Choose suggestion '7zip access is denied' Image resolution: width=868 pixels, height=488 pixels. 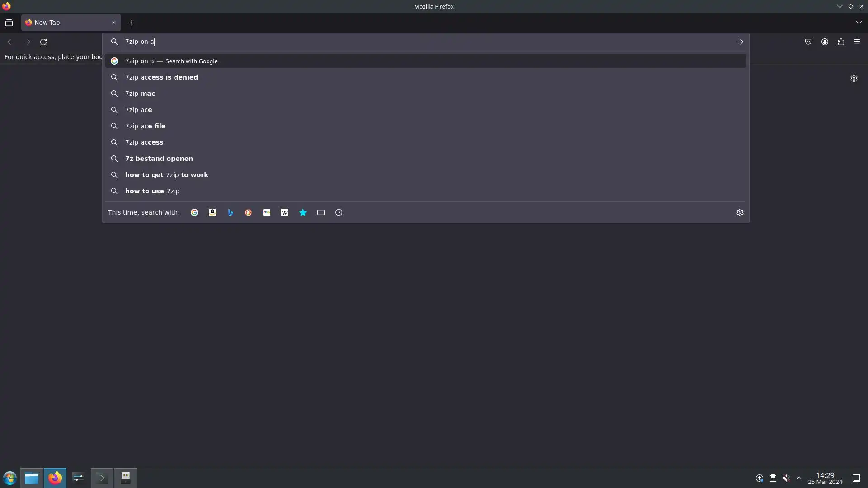point(161,77)
